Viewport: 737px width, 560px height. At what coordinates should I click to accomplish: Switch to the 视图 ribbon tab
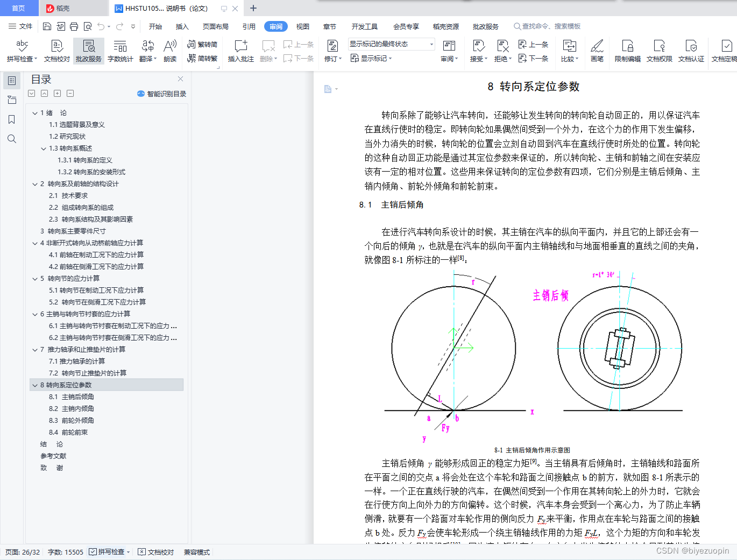[x=303, y=26]
